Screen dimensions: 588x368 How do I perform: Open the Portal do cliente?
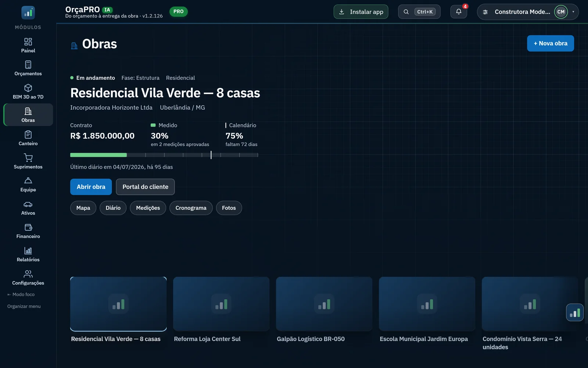(146, 187)
